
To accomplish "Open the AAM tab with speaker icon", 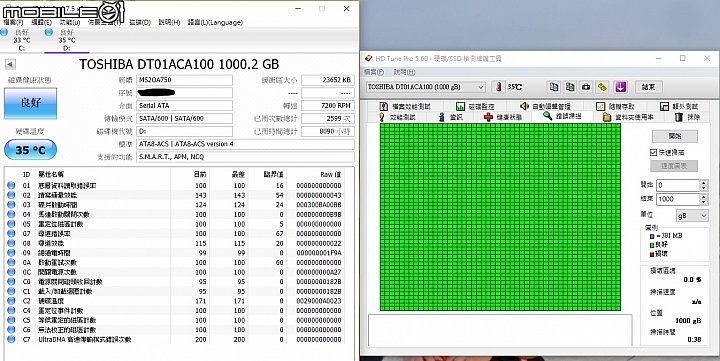I will [x=546, y=106].
